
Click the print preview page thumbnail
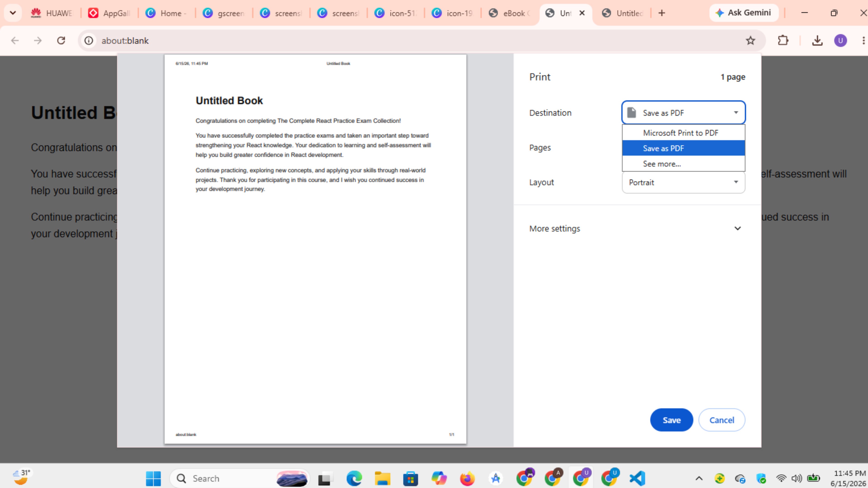coord(315,249)
